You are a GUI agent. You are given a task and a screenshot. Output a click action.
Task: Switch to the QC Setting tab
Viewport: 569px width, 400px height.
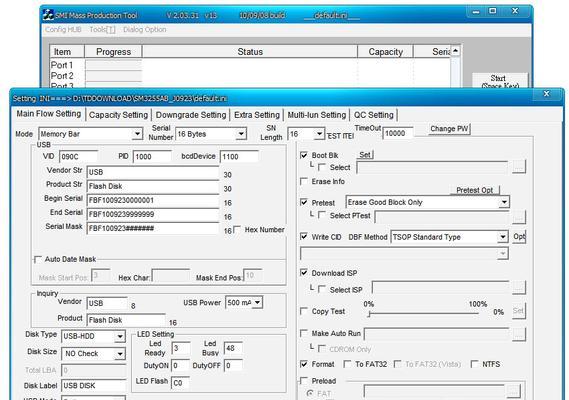373,115
